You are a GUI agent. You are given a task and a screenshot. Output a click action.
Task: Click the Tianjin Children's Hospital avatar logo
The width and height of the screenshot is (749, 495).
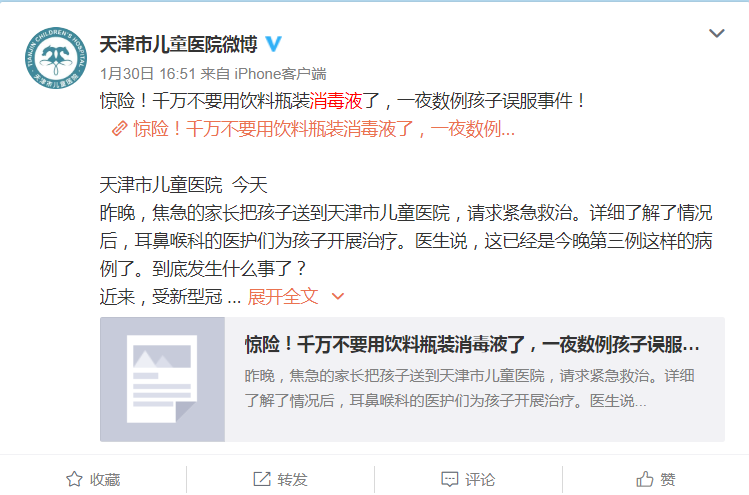coord(56,58)
